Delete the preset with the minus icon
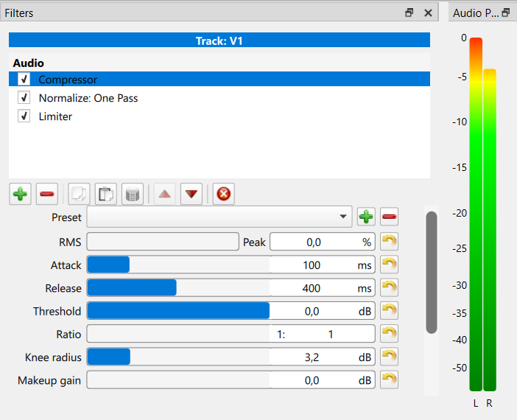517x420 pixels. (x=390, y=217)
